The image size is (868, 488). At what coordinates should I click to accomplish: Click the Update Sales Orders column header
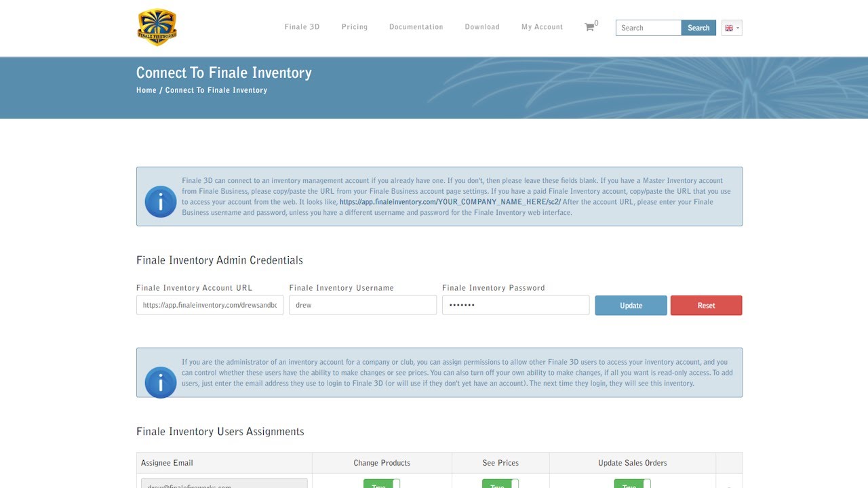tap(633, 463)
